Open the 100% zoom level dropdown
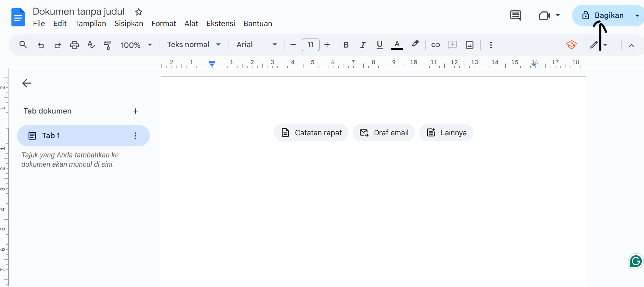 click(136, 45)
